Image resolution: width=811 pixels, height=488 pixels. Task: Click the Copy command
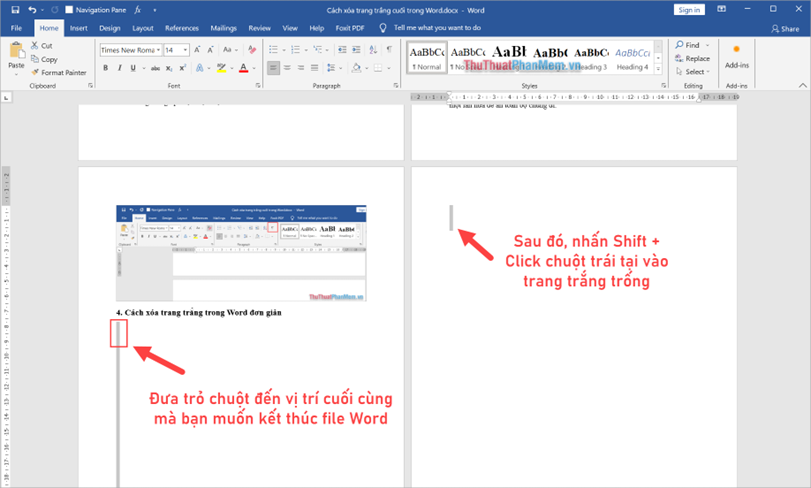44,59
